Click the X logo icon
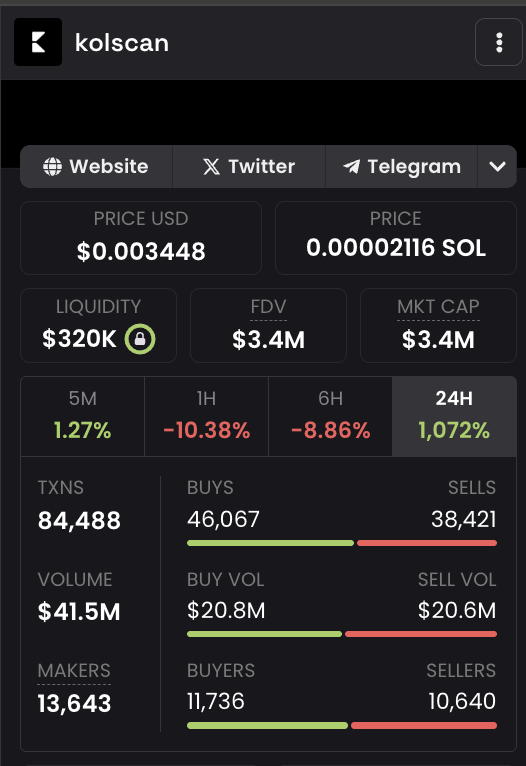This screenshot has width=526, height=766. 211,167
